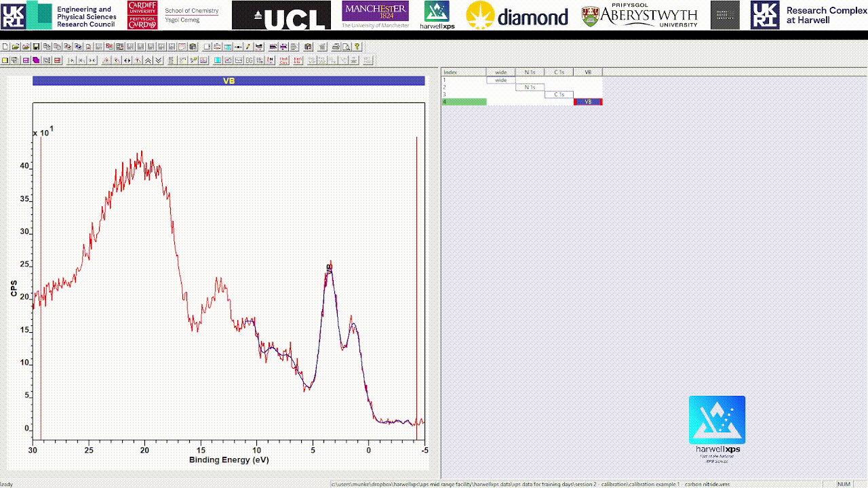Click the green index 4 row cell
The height and width of the screenshot is (488, 868).
(464, 102)
